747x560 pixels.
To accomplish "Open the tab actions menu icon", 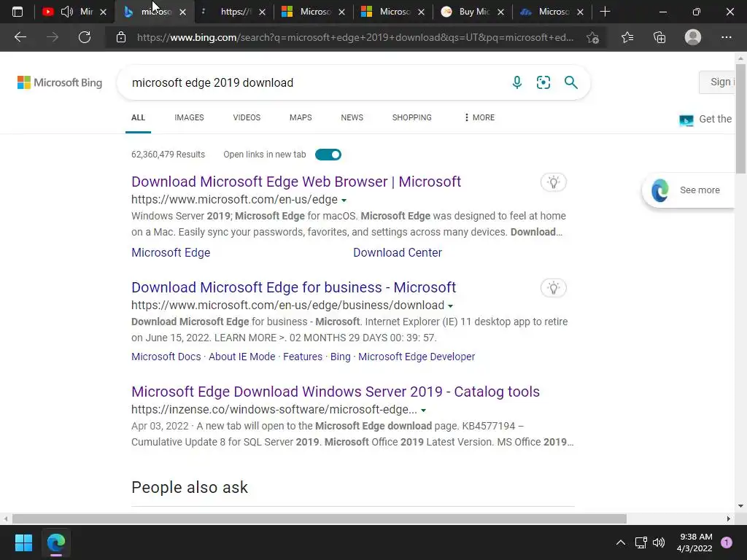I will pos(18,12).
